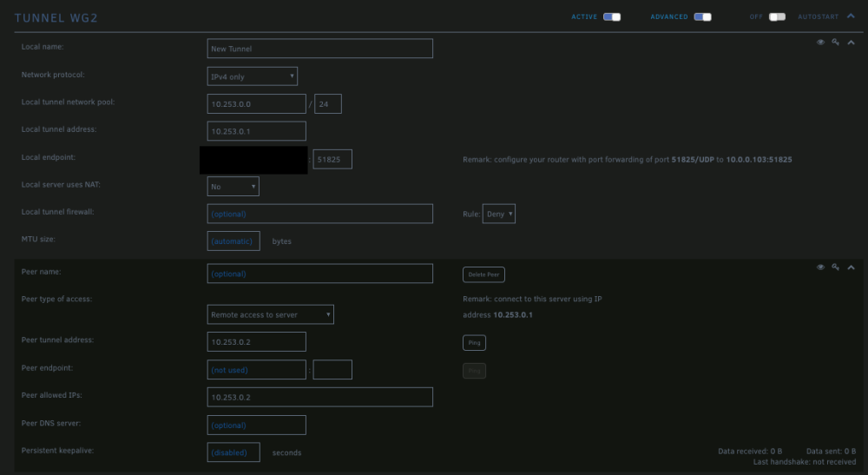
Task: Click the Persistent keepalive field
Action: (233, 452)
